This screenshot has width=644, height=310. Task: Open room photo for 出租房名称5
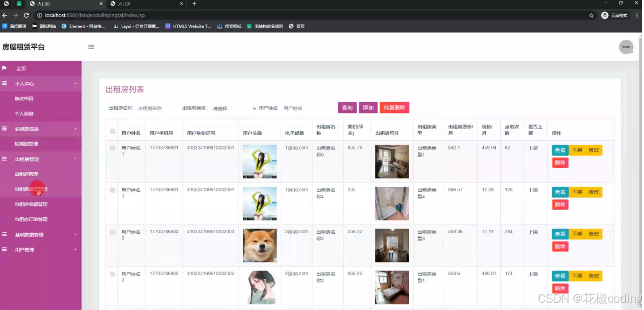coord(392,161)
